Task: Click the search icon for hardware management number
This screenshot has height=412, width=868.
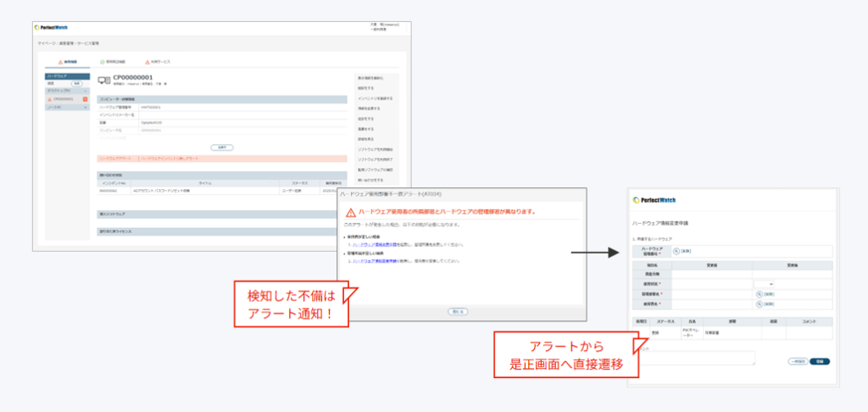Action: (x=676, y=251)
